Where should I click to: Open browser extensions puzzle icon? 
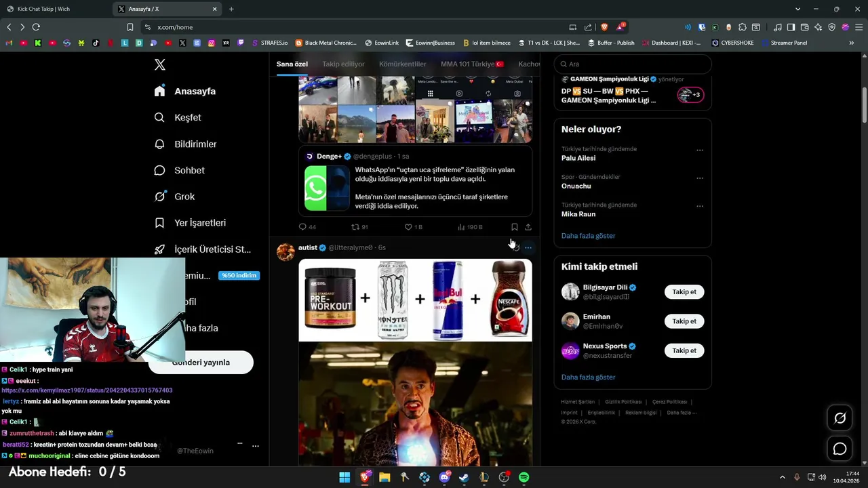743,27
